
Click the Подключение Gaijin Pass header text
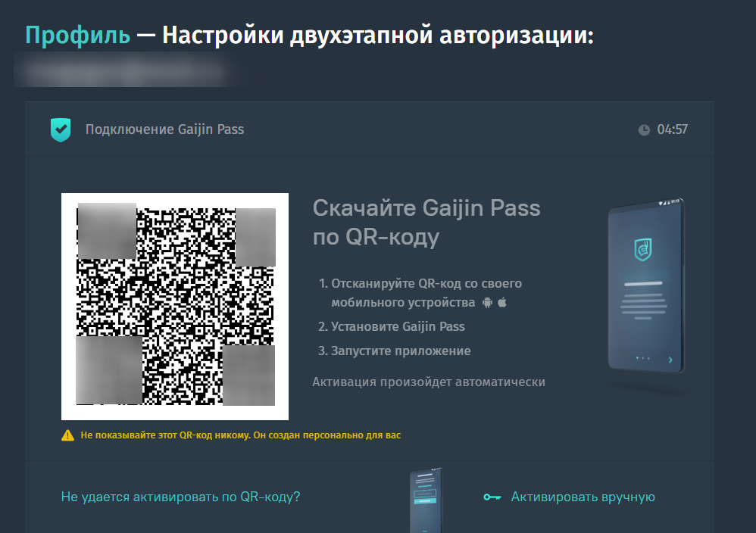click(x=165, y=129)
